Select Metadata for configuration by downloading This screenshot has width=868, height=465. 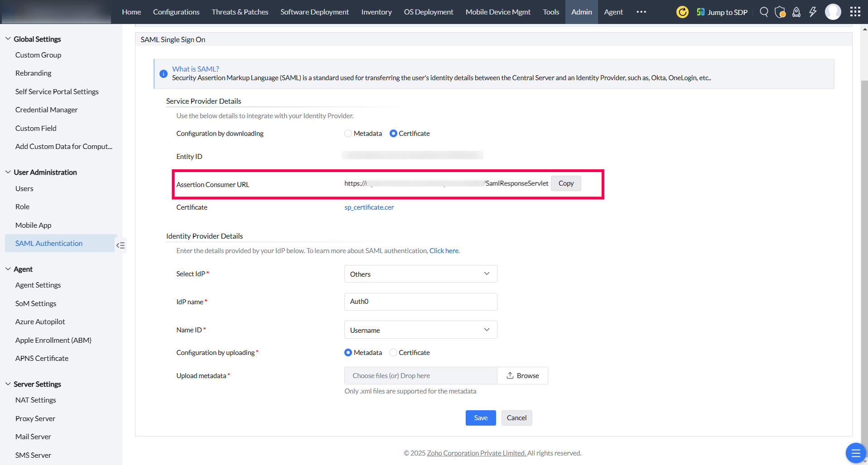[348, 134]
